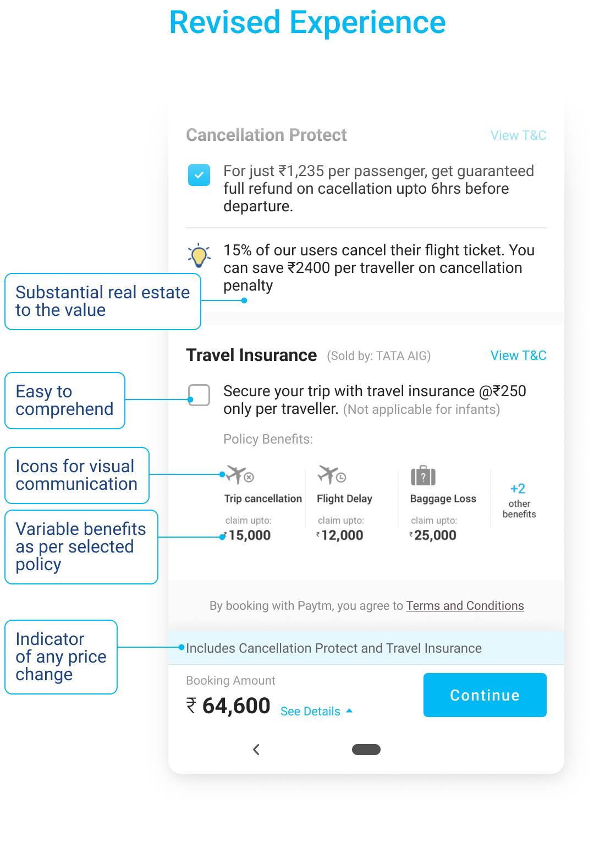Tap the Continue button

coord(485,695)
